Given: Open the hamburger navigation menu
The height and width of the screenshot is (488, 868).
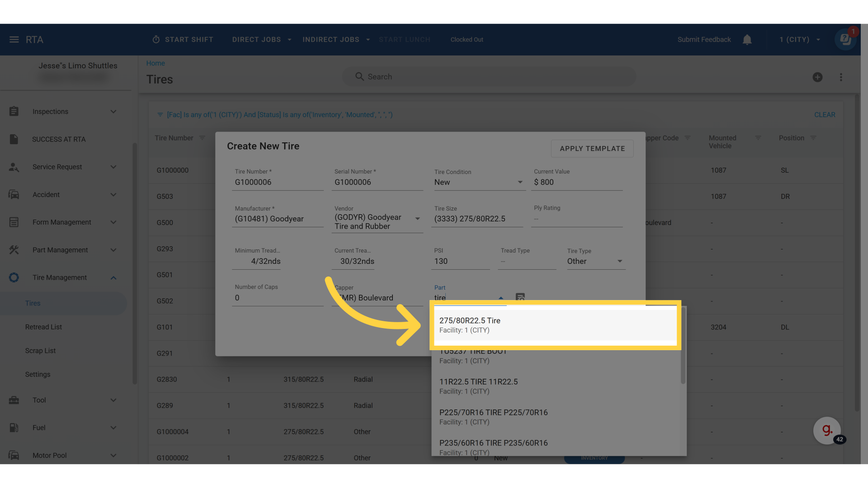Looking at the screenshot, I should point(14,40).
